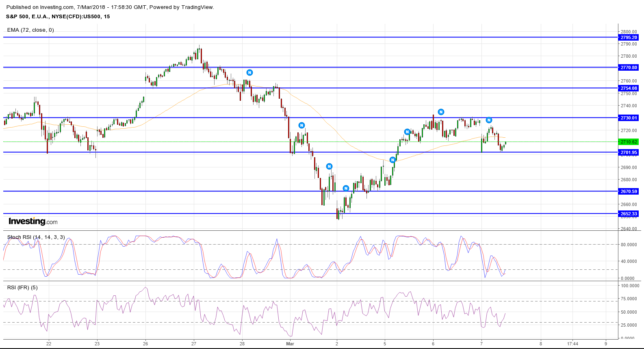Click the EMA (72, close, 0) indicator label
This screenshot has height=349, width=644.
tap(30, 30)
